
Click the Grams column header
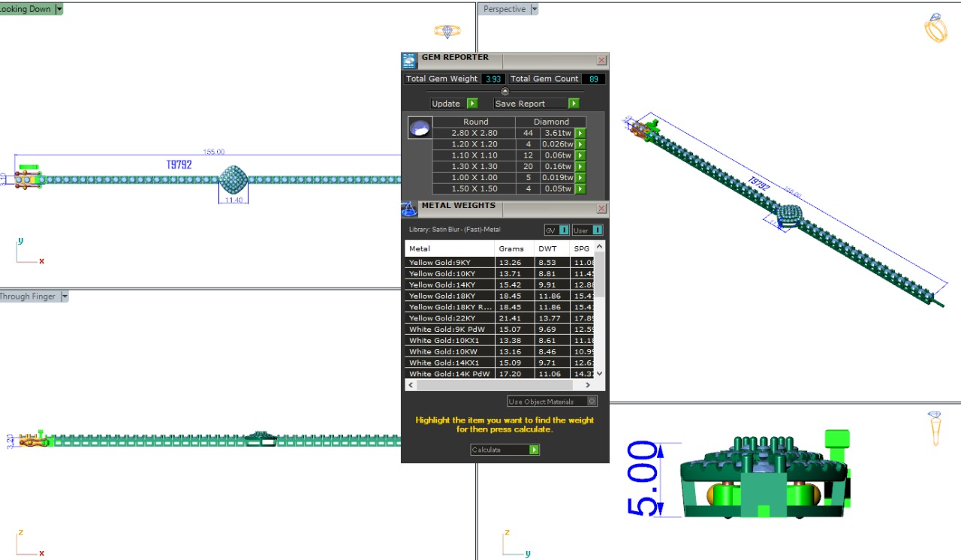pyautogui.click(x=514, y=248)
